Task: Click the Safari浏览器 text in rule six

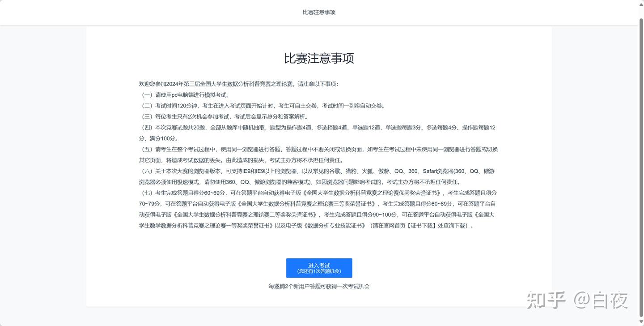Action: point(438,171)
